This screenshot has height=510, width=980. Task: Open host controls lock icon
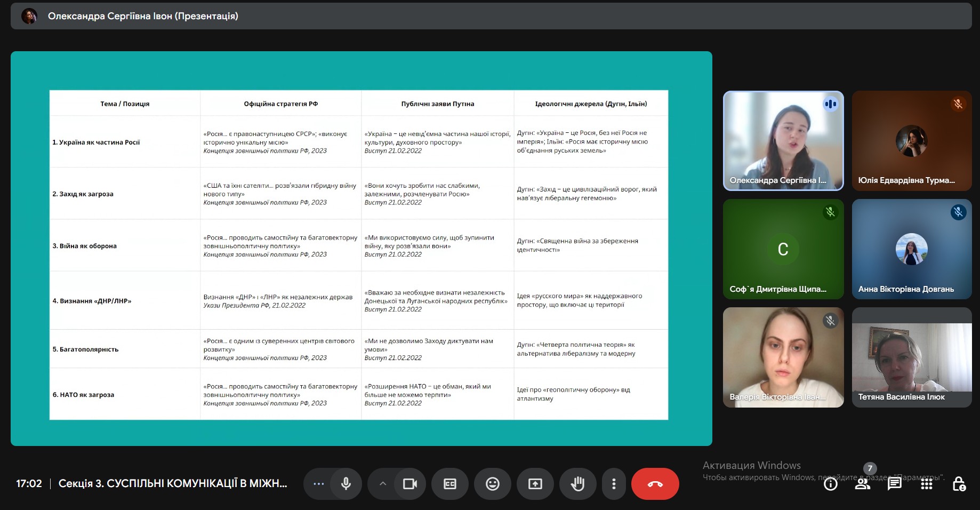click(x=959, y=484)
